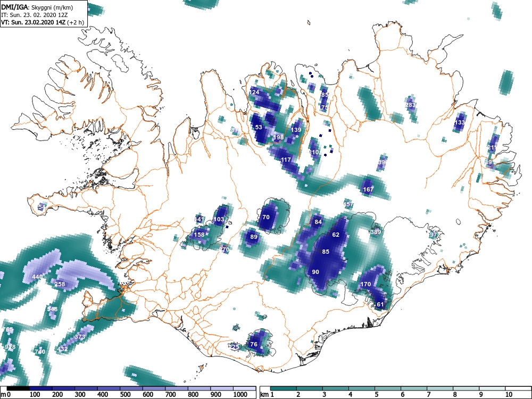Click the visibility value '89' on the map

(x=254, y=237)
